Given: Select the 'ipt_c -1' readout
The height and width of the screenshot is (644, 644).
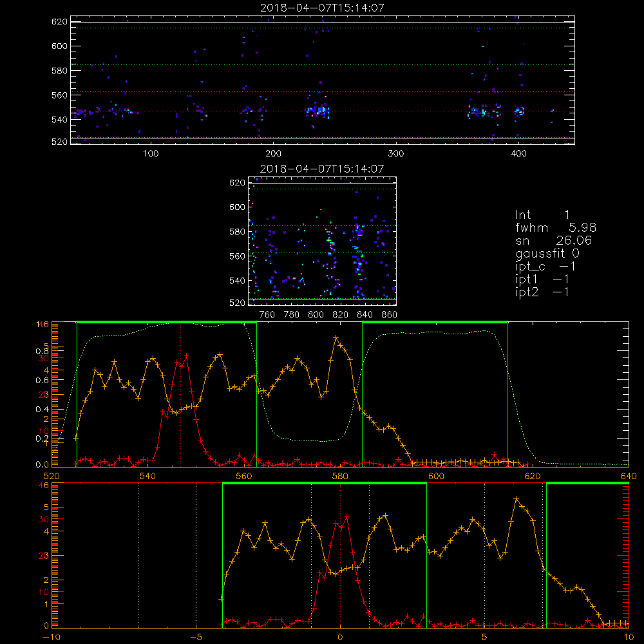Looking at the screenshot, I should (545, 267).
